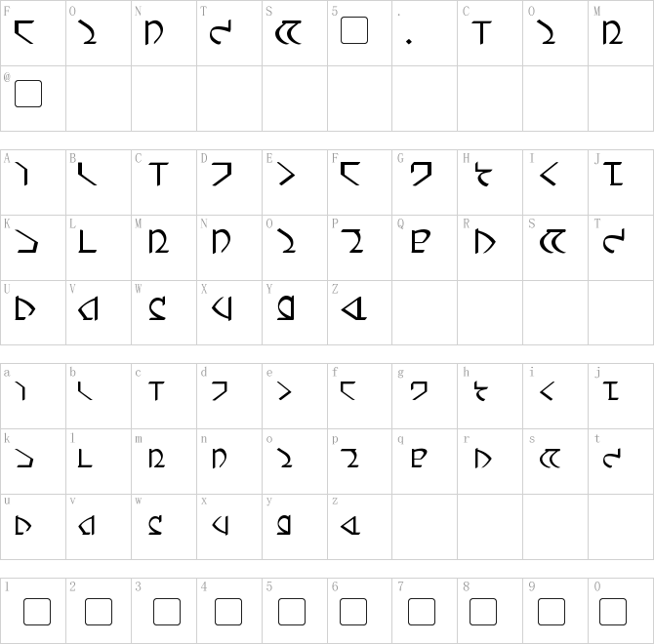This screenshot has width=654, height=644.
Task: Click the digit 1 placeholder box
Action: click(37, 612)
